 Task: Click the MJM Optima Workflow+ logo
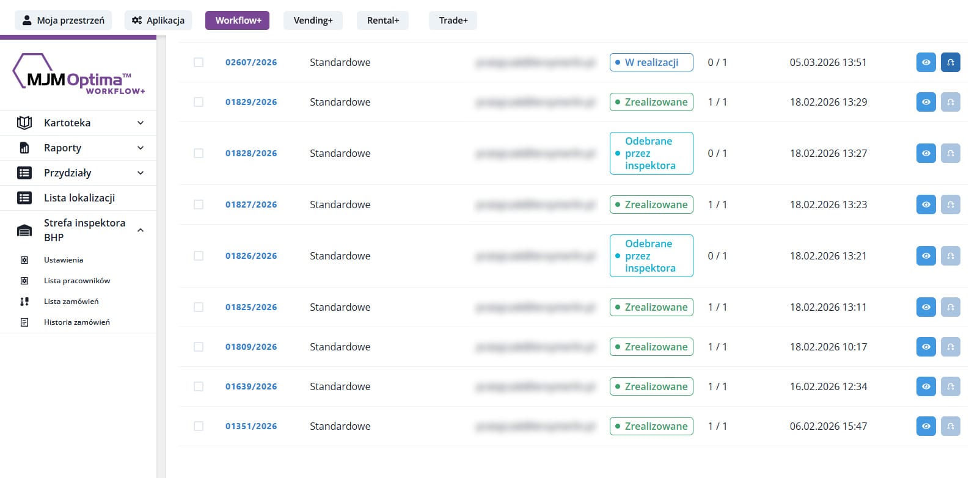coord(78,74)
